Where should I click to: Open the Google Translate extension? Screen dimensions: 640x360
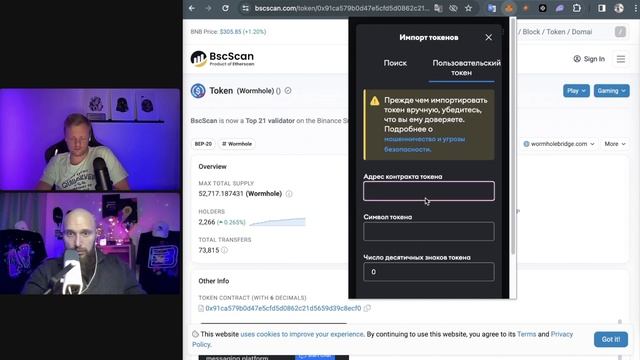(492, 8)
